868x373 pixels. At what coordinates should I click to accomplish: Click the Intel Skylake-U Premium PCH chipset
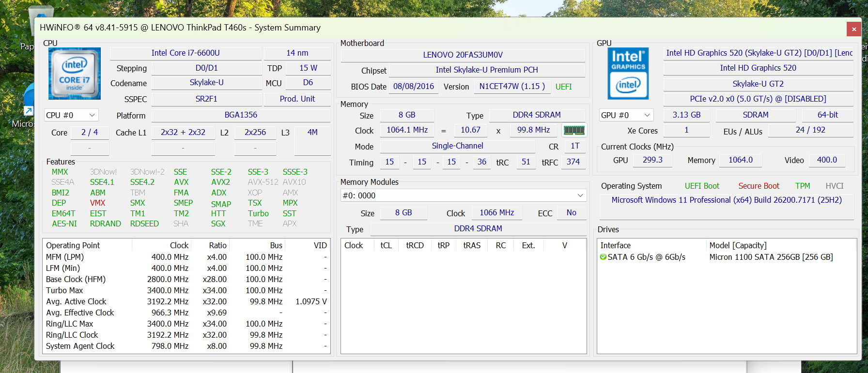pyautogui.click(x=487, y=70)
